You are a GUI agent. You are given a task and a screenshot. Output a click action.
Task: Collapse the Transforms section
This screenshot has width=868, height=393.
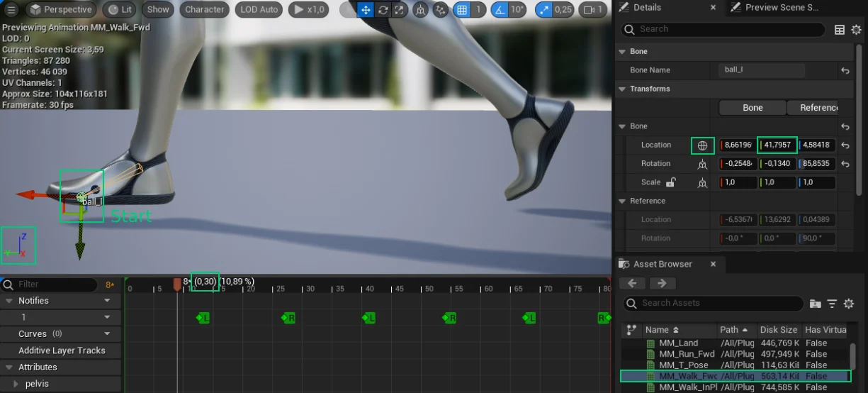tap(622, 89)
